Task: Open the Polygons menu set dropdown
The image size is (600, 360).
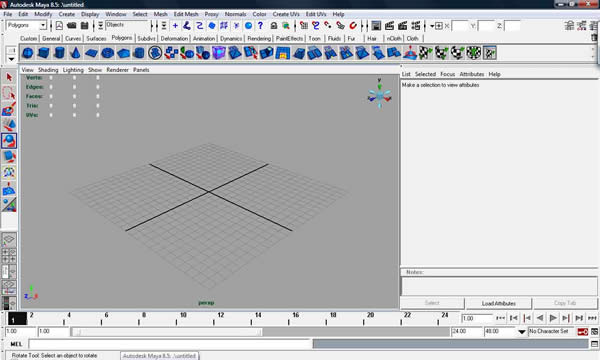Action: click(x=43, y=26)
